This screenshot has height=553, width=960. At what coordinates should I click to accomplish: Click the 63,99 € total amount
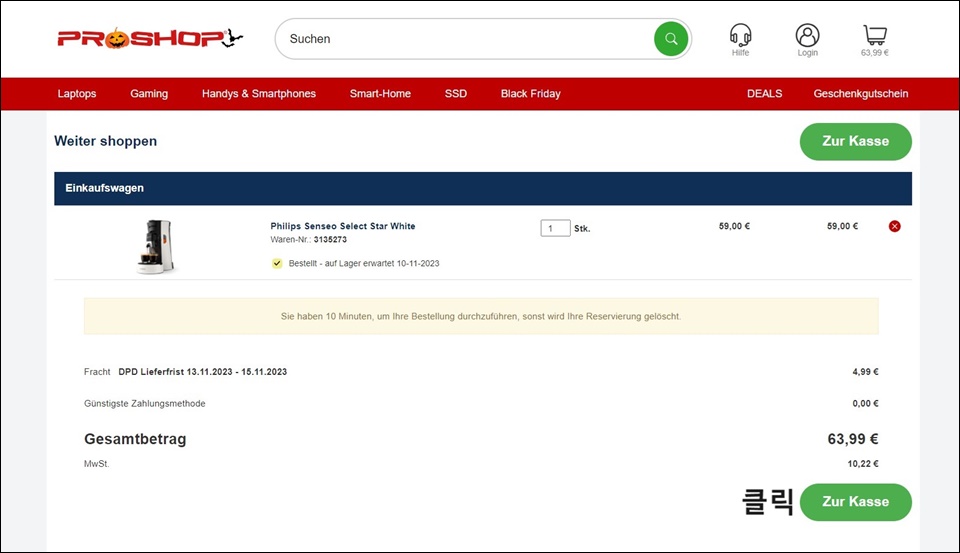853,439
